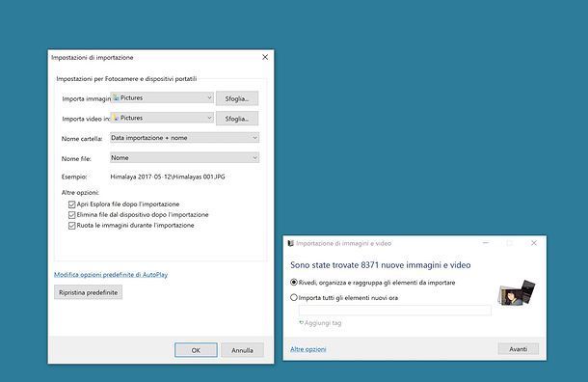Image resolution: width=588 pixels, height=382 pixels.
Task: Open the Nome file dropdown
Action: click(x=184, y=157)
